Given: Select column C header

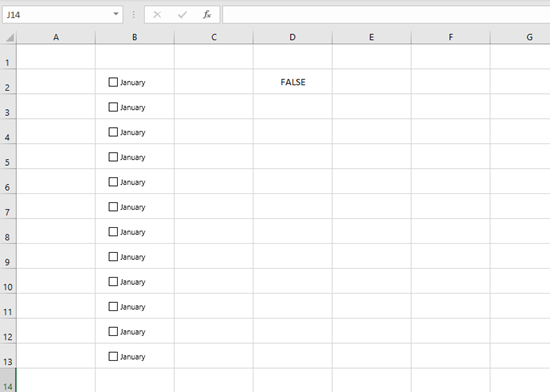Looking at the screenshot, I should click(214, 37).
